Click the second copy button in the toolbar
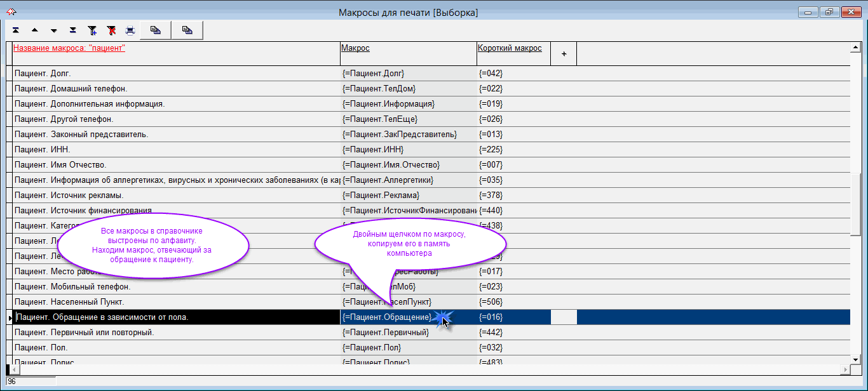 pyautogui.click(x=187, y=30)
